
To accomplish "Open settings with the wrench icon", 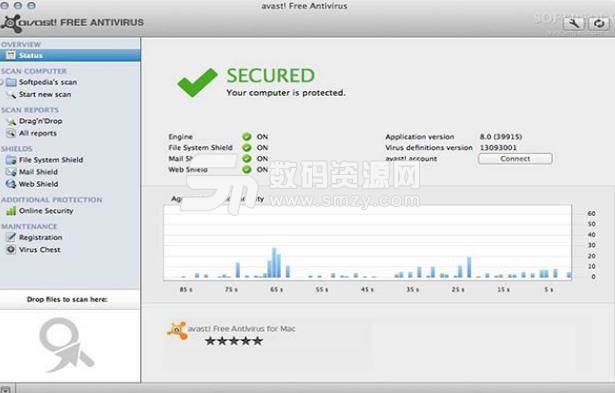I will [x=574, y=23].
